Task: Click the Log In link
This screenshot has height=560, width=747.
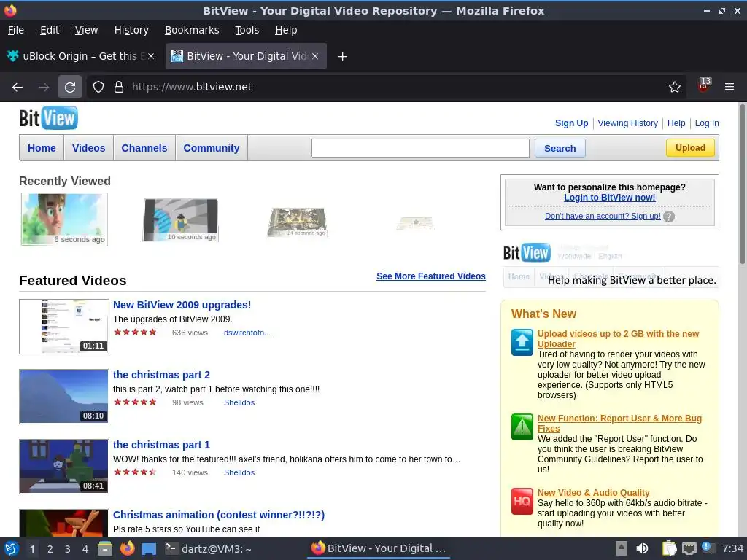Action: pos(706,122)
